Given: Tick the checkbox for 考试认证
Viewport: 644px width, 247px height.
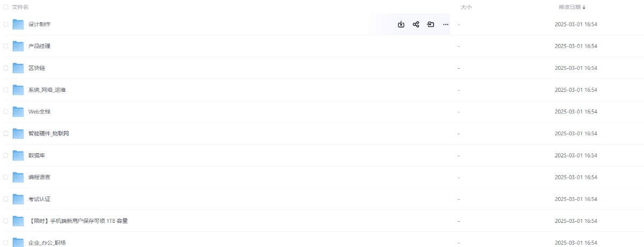Looking at the screenshot, I should (6, 199).
